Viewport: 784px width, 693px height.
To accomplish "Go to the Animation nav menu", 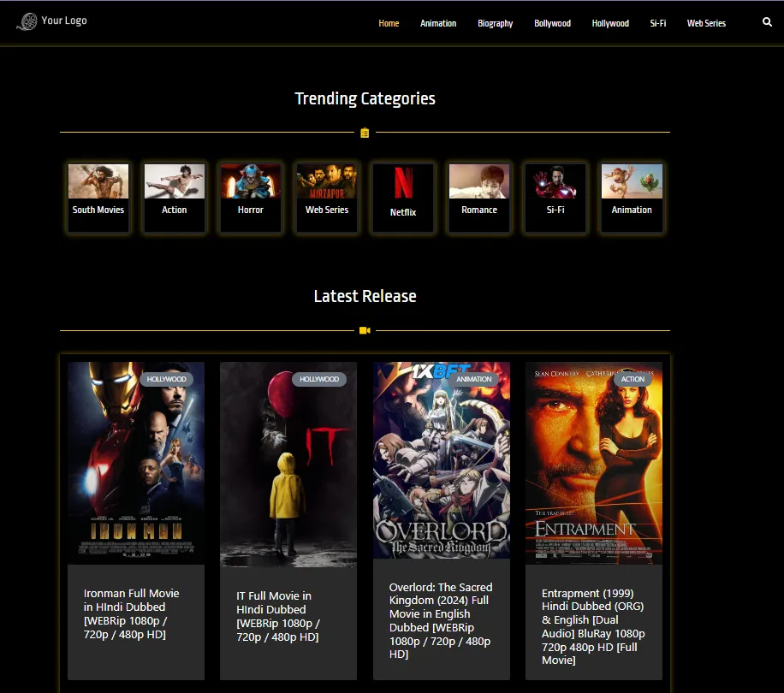I will pyautogui.click(x=438, y=23).
